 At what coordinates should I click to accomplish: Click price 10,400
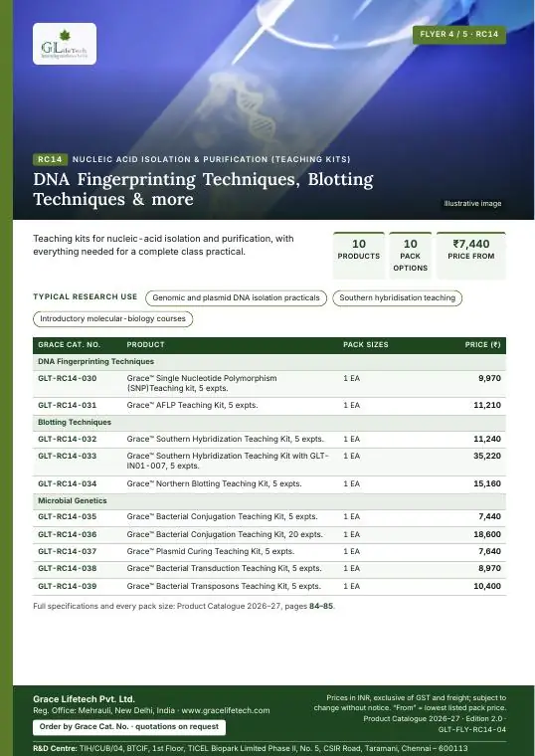(487, 587)
